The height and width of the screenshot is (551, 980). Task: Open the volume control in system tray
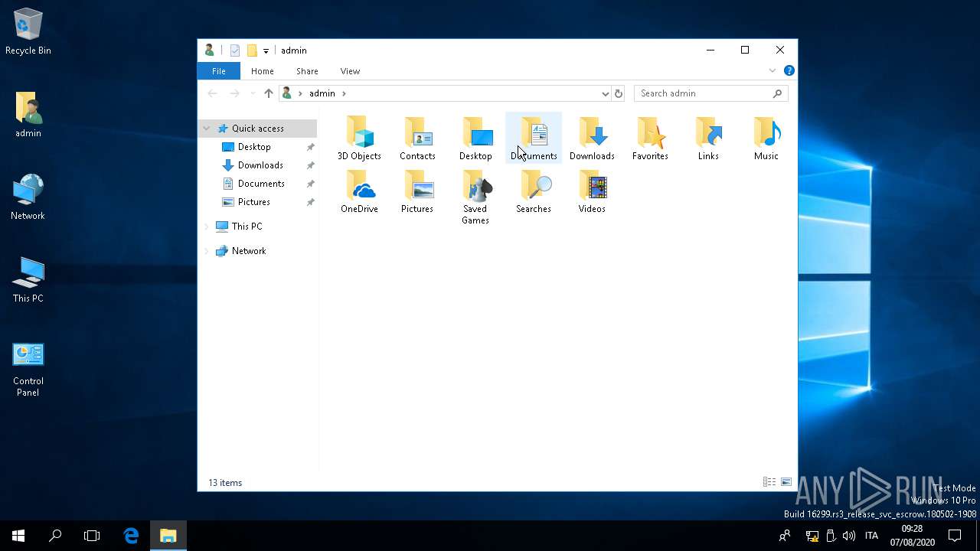(848, 536)
